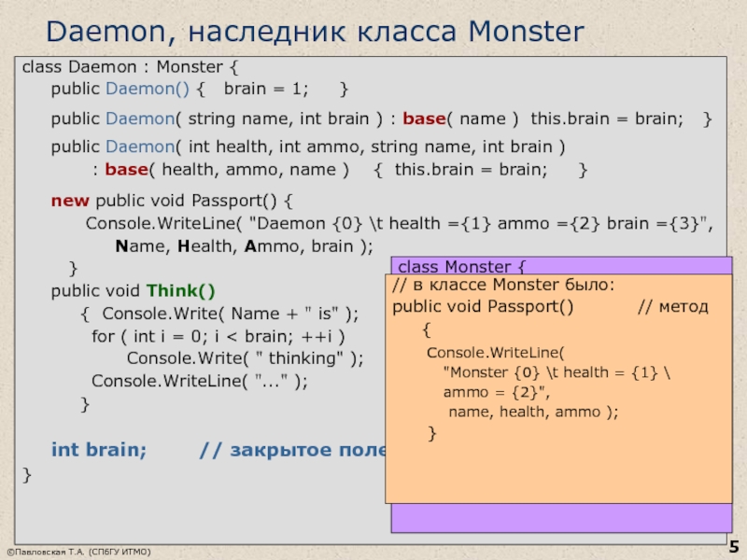Screen dimensions: 747x560
Task: Click the slide title 'Daemon, наследник класса Monster'
Action: (x=315, y=32)
